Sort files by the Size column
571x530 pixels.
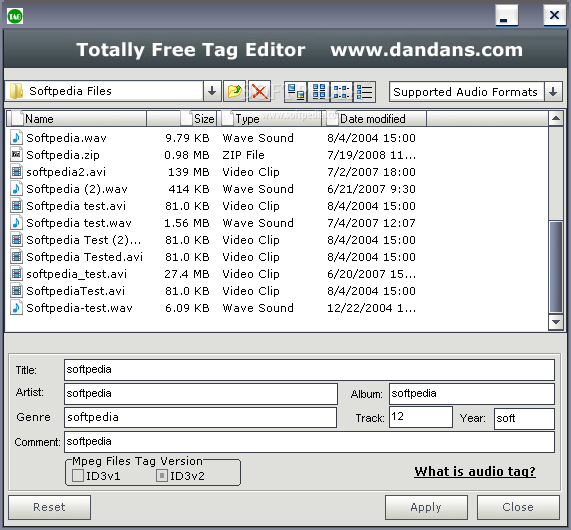[x=181, y=119]
